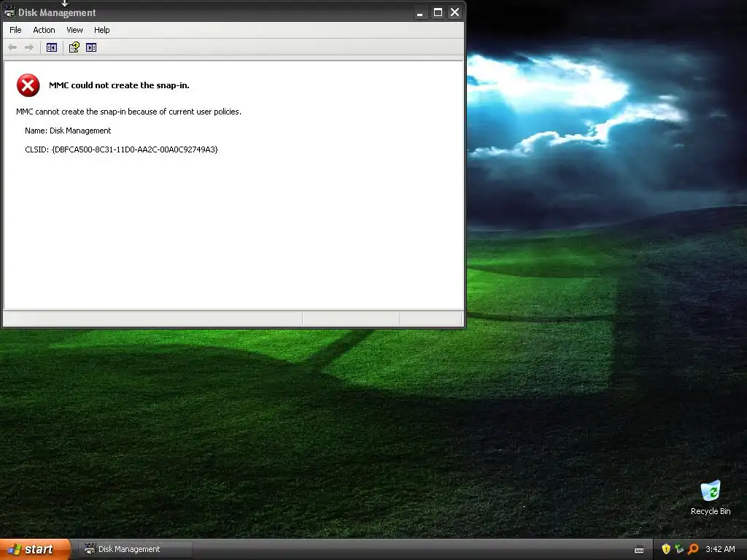Maximize the Disk Management window

click(x=438, y=12)
